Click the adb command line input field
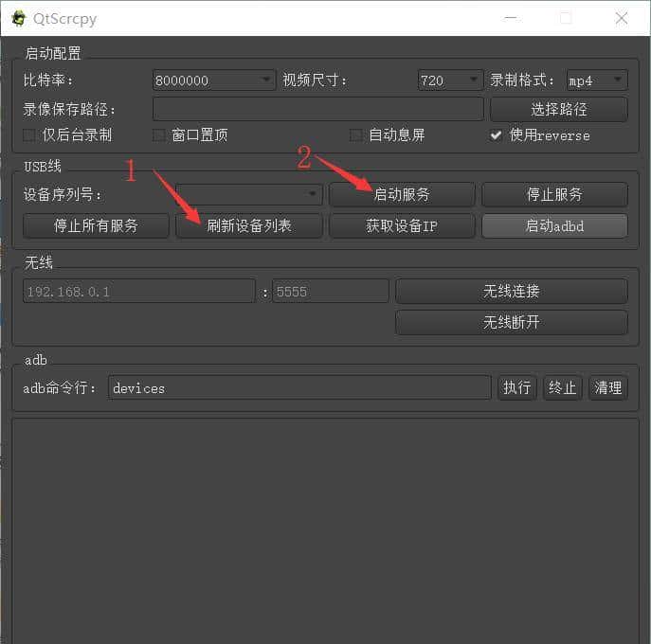 pyautogui.click(x=299, y=388)
